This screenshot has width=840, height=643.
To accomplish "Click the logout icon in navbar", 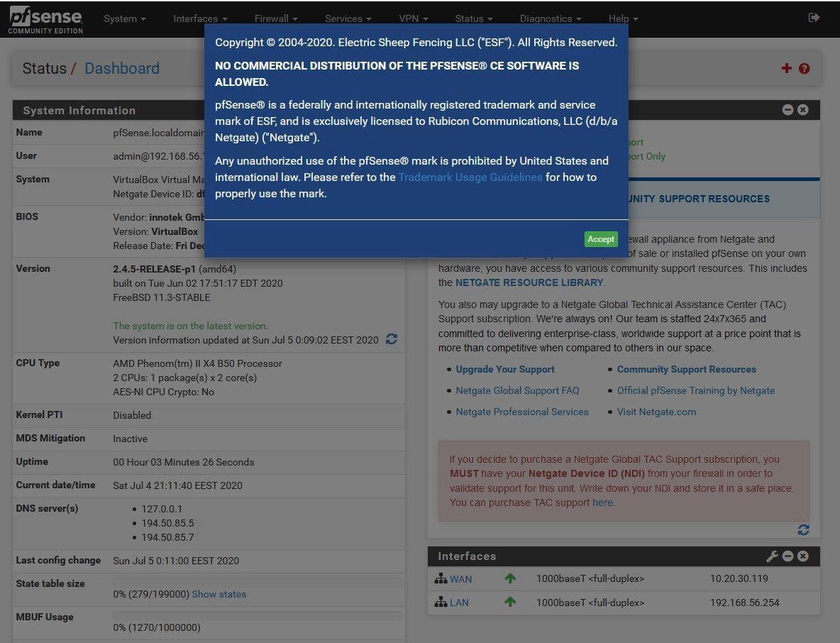I will click(814, 18).
